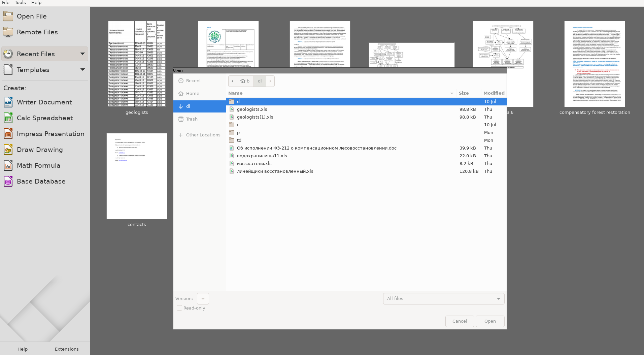Click the Math Formula icon
Viewport: 644px width, 355px height.
(8, 165)
